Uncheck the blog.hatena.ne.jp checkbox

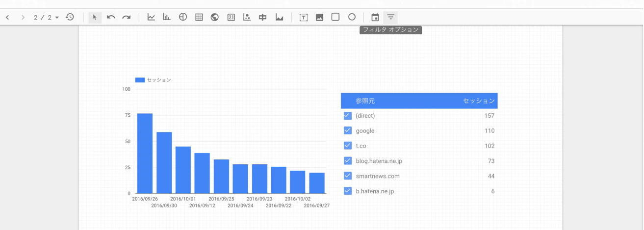[348, 161]
